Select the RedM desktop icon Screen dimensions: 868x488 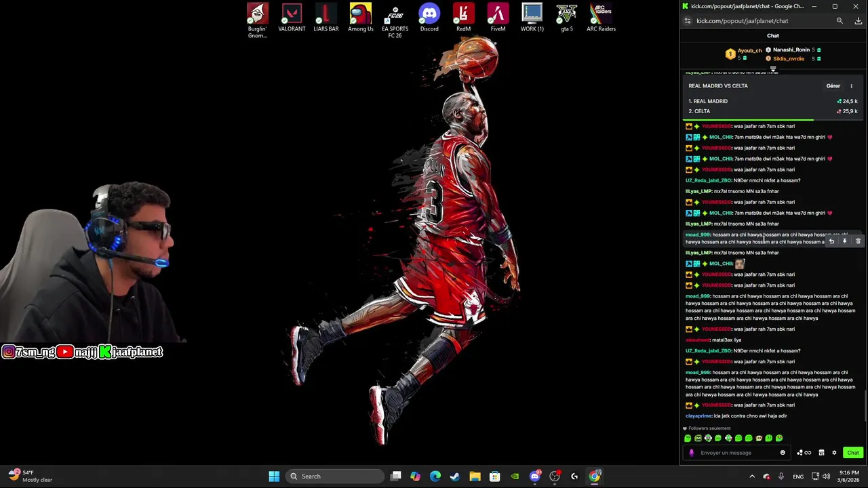tap(463, 18)
